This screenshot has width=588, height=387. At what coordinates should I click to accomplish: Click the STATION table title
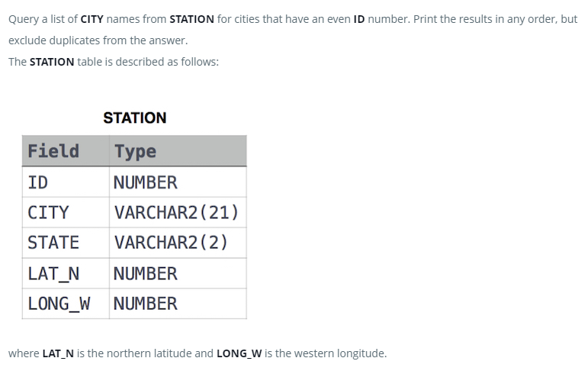(135, 118)
